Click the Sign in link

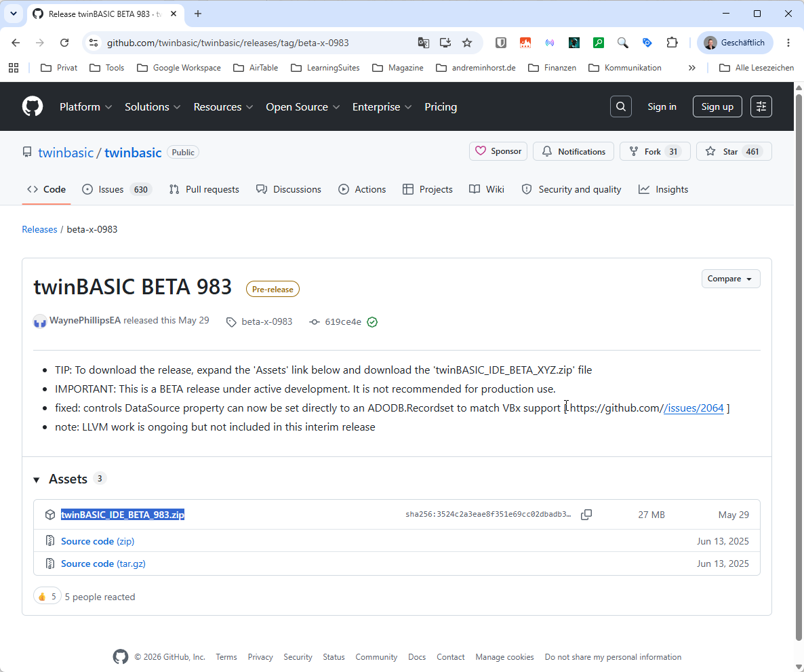pos(662,106)
